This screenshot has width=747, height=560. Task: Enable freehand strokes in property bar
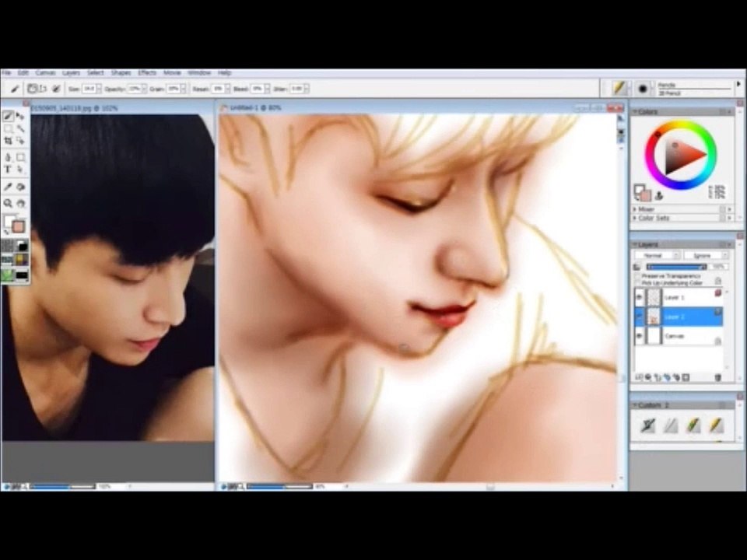point(33,89)
